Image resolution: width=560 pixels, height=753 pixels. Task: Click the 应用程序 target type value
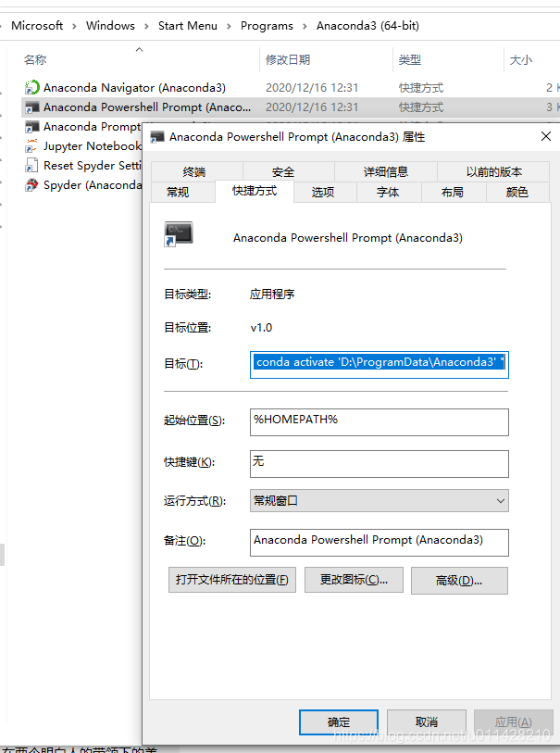tap(272, 294)
